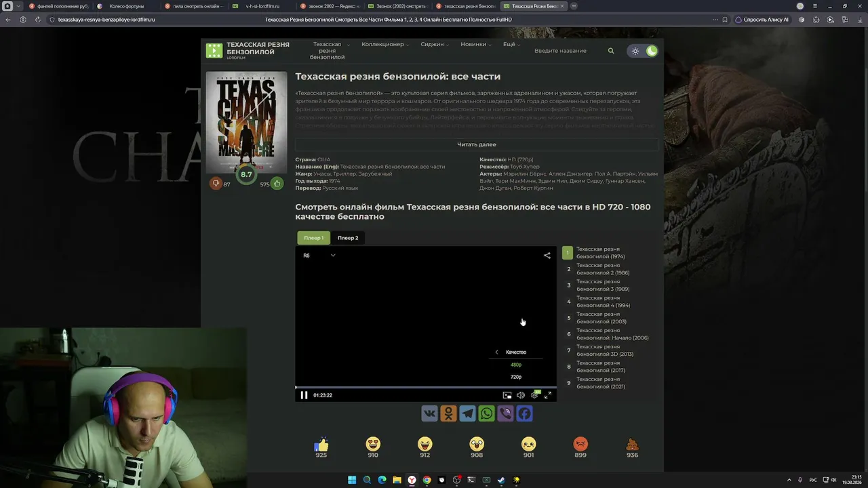Image resolution: width=868 pixels, height=488 pixels.
Task: Click the search magnifier icon on the site
Action: tap(611, 51)
